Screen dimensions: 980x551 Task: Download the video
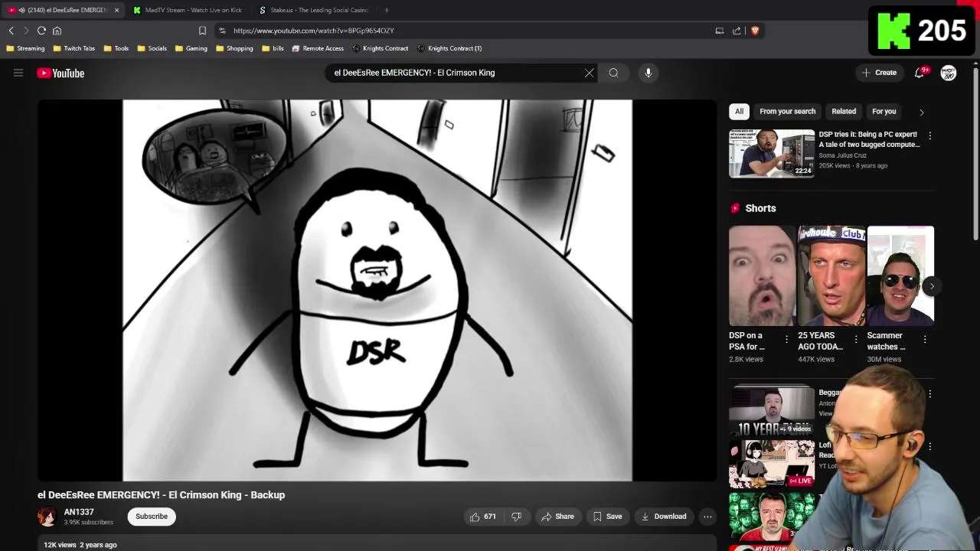[x=664, y=517]
